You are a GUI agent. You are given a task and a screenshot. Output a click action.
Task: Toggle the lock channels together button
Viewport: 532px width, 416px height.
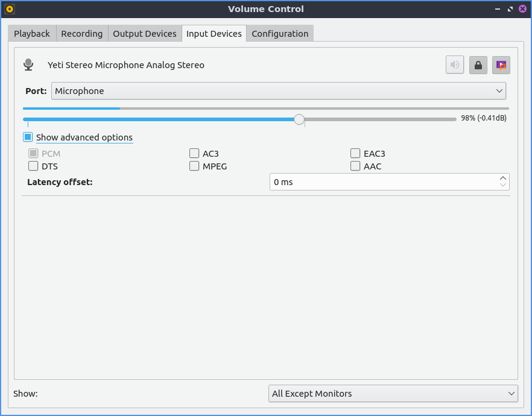tap(478, 65)
